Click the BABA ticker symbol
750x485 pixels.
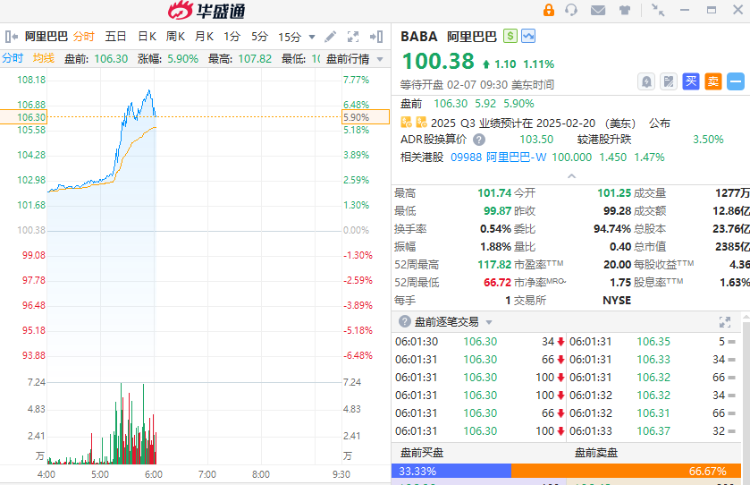[419, 36]
